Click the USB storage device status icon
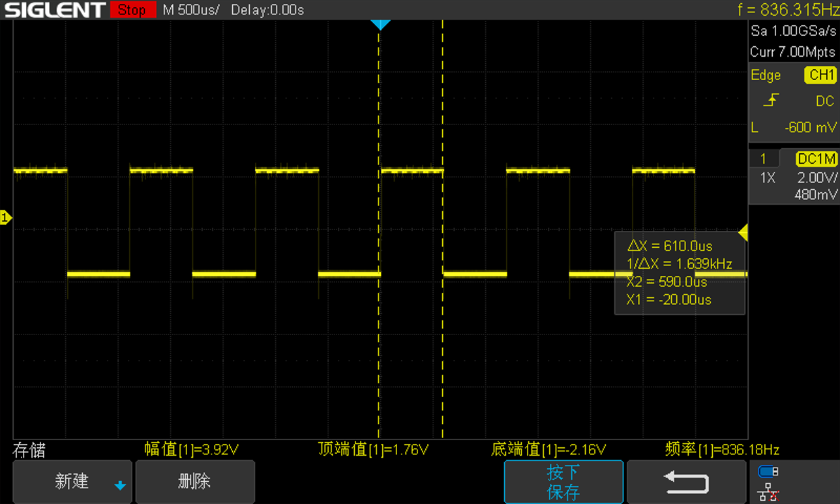Image resolution: width=840 pixels, height=504 pixels. [x=768, y=471]
